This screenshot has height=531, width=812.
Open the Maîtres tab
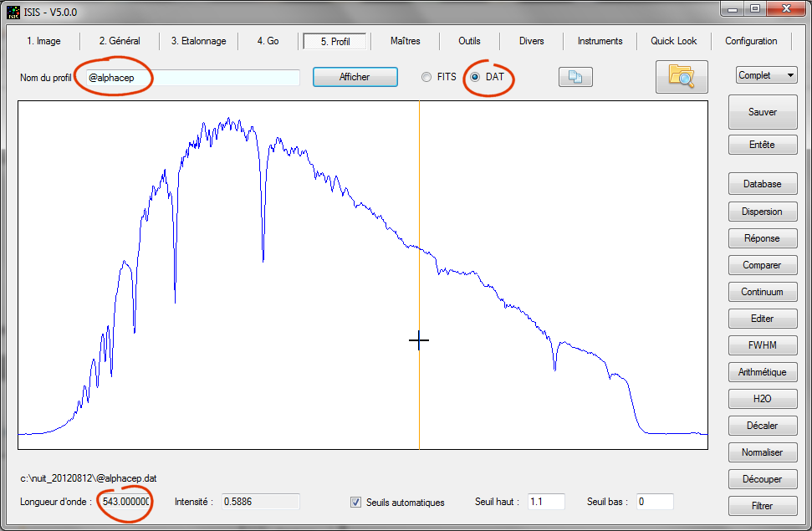pos(406,41)
